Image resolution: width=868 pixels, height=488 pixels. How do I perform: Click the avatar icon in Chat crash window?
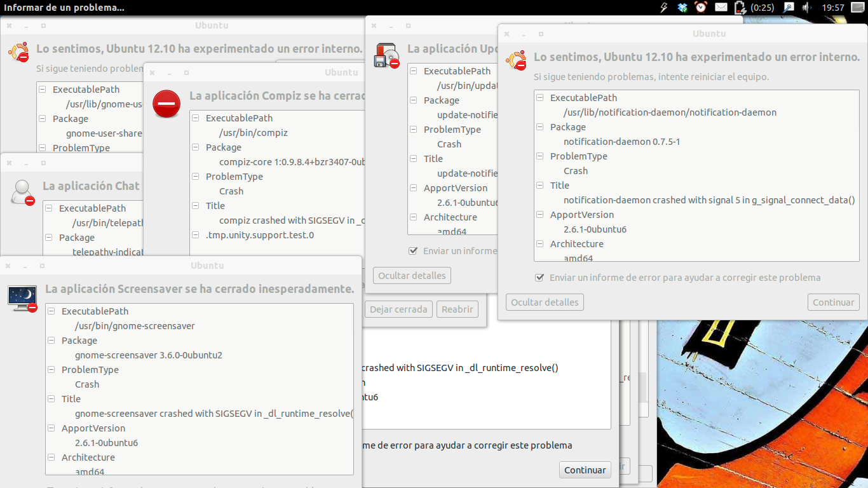click(23, 193)
